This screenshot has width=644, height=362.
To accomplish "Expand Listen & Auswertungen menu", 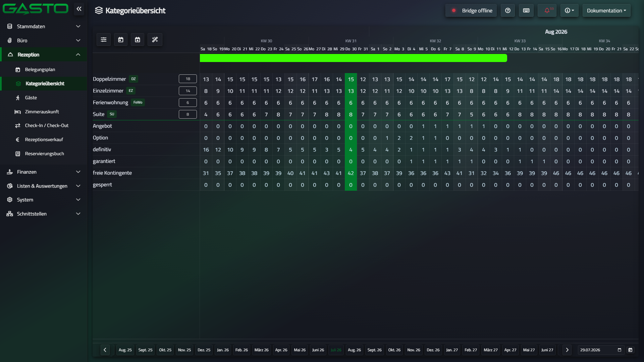I will [44, 186].
